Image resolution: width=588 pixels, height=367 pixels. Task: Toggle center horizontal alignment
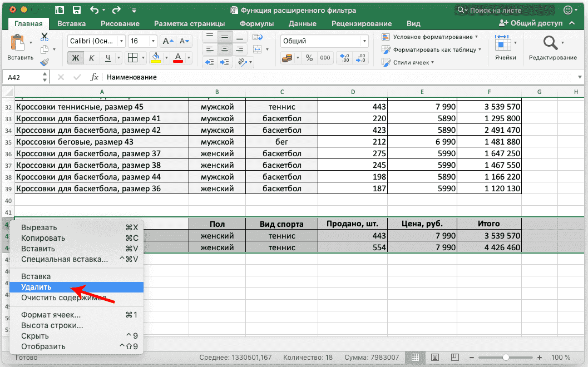pyautogui.click(x=224, y=49)
